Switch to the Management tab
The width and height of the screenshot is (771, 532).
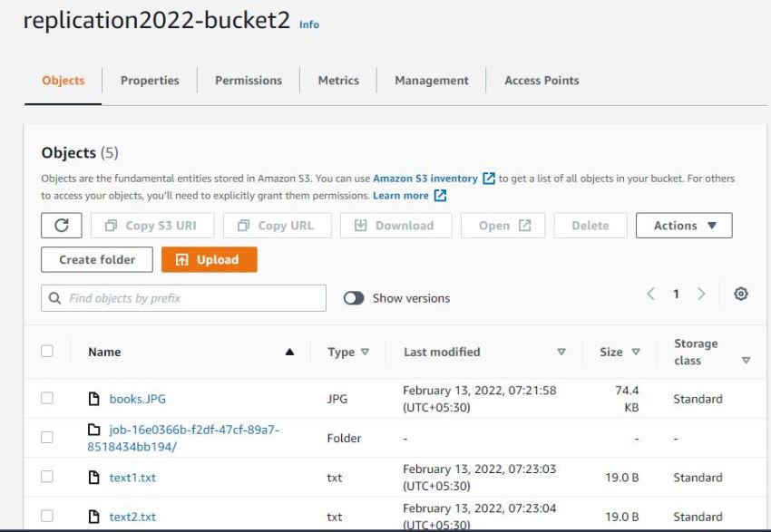pos(431,80)
